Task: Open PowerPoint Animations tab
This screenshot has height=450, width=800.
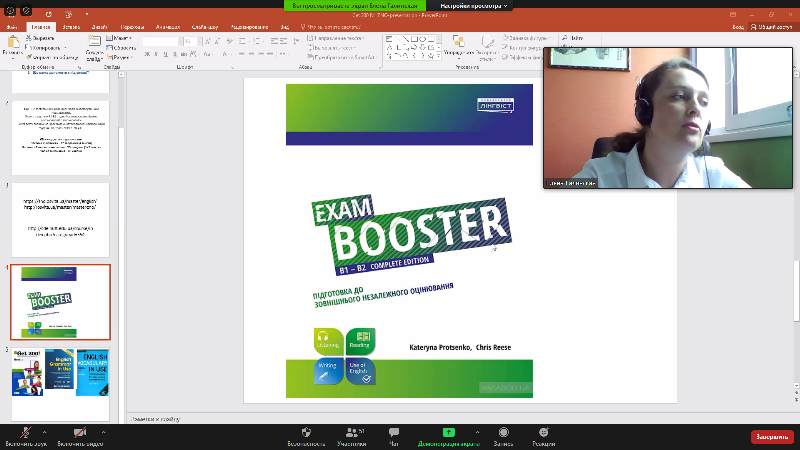Action: (x=168, y=27)
